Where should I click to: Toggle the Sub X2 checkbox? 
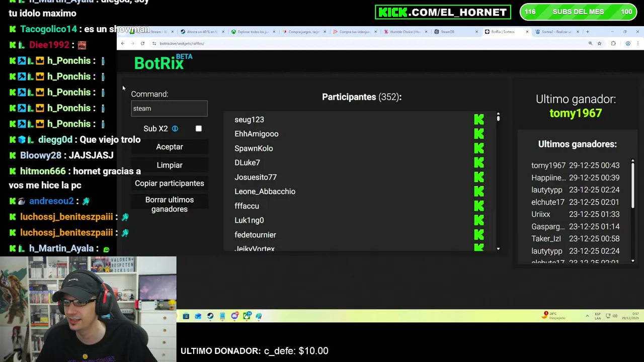pos(199,129)
